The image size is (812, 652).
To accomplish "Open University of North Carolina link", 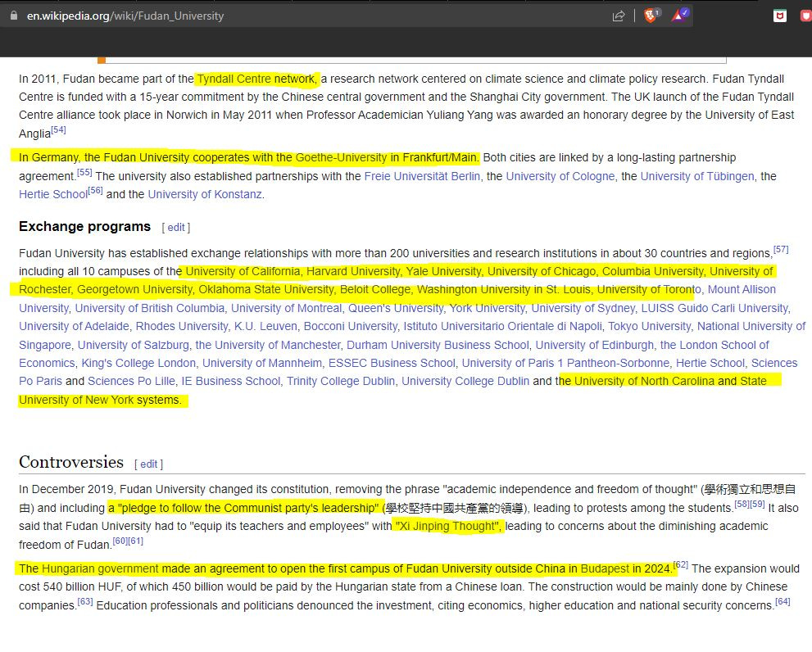I will pyautogui.click(x=644, y=381).
